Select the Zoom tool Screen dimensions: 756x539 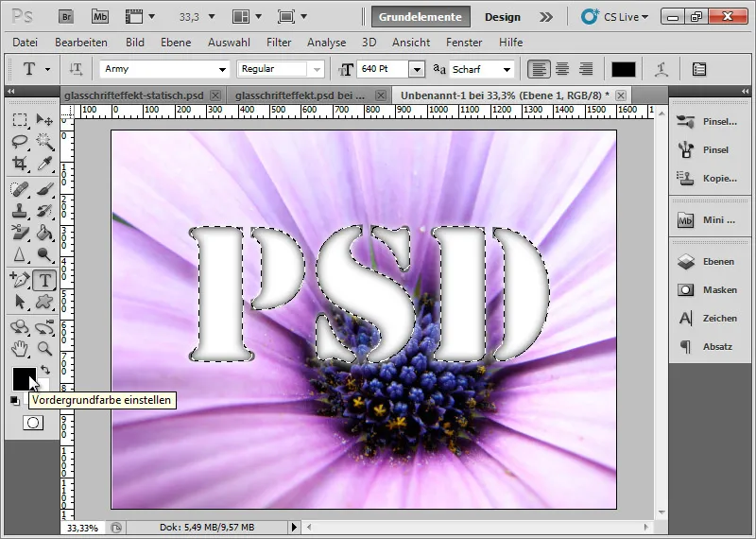click(x=44, y=348)
